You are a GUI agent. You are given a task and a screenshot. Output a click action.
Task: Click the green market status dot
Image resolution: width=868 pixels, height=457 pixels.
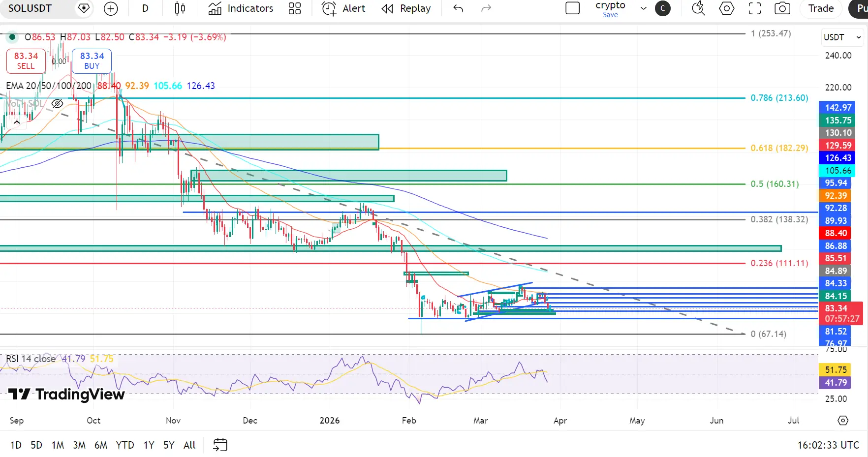[12, 37]
